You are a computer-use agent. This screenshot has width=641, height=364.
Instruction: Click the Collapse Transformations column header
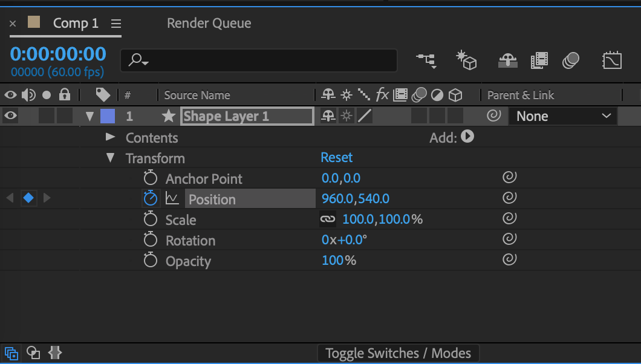tap(347, 95)
